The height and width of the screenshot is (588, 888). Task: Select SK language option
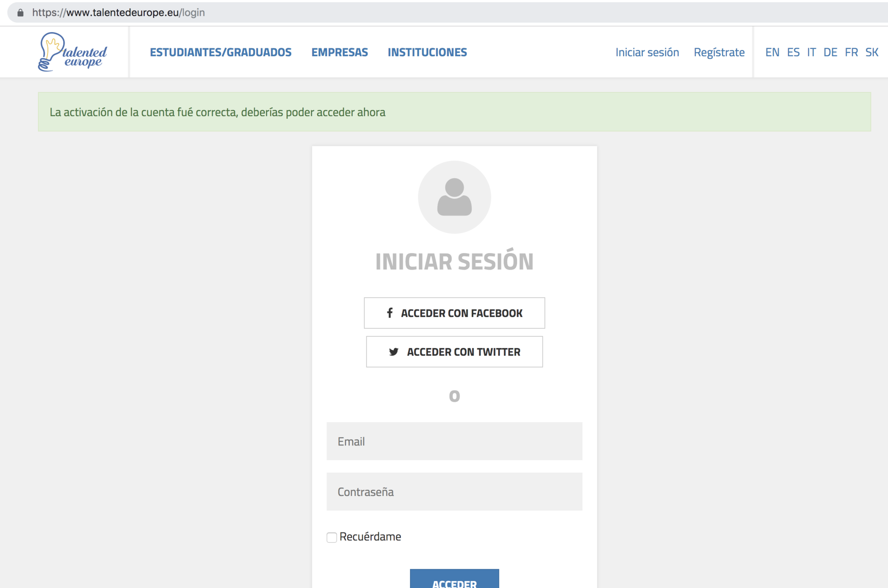871,52
